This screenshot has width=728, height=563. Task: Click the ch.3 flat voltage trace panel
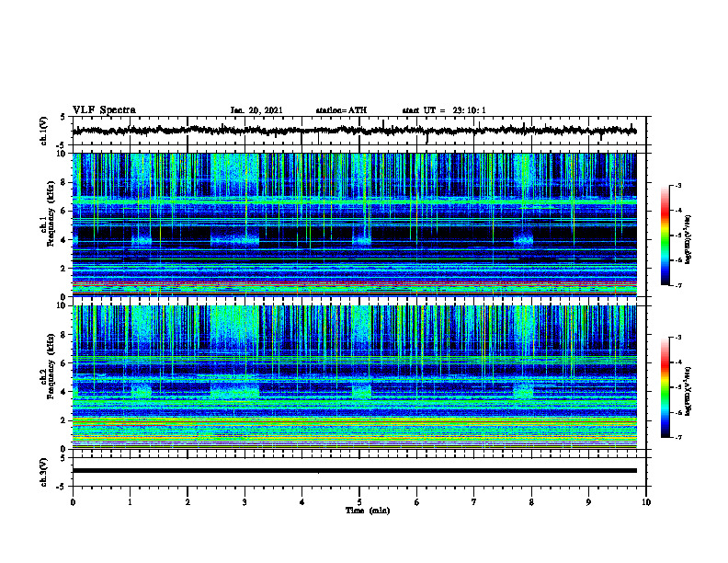359,472
